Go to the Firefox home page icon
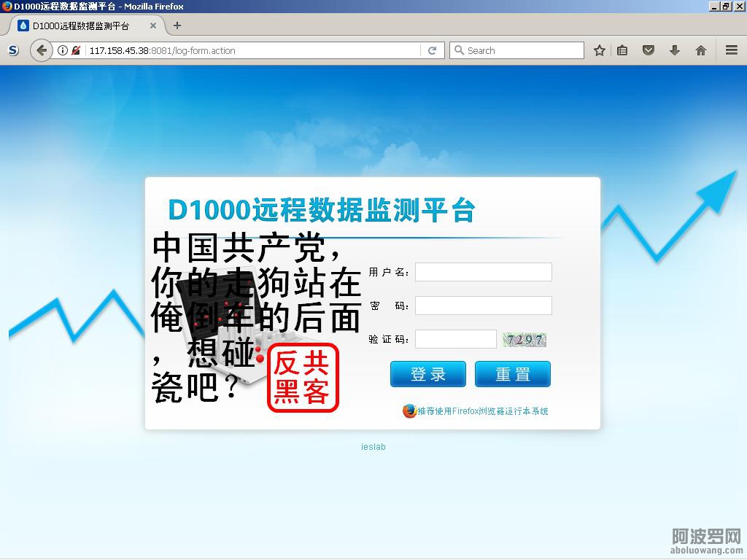 (x=701, y=50)
